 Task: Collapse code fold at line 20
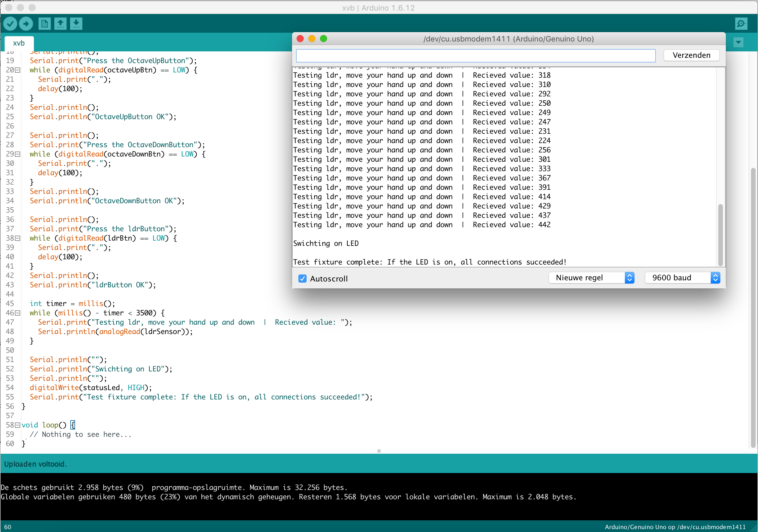click(x=18, y=70)
